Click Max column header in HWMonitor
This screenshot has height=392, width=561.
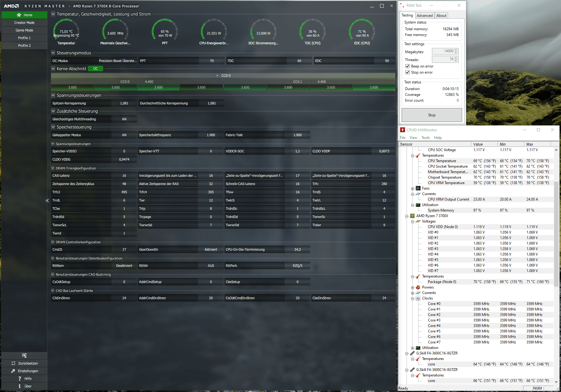click(x=537, y=144)
